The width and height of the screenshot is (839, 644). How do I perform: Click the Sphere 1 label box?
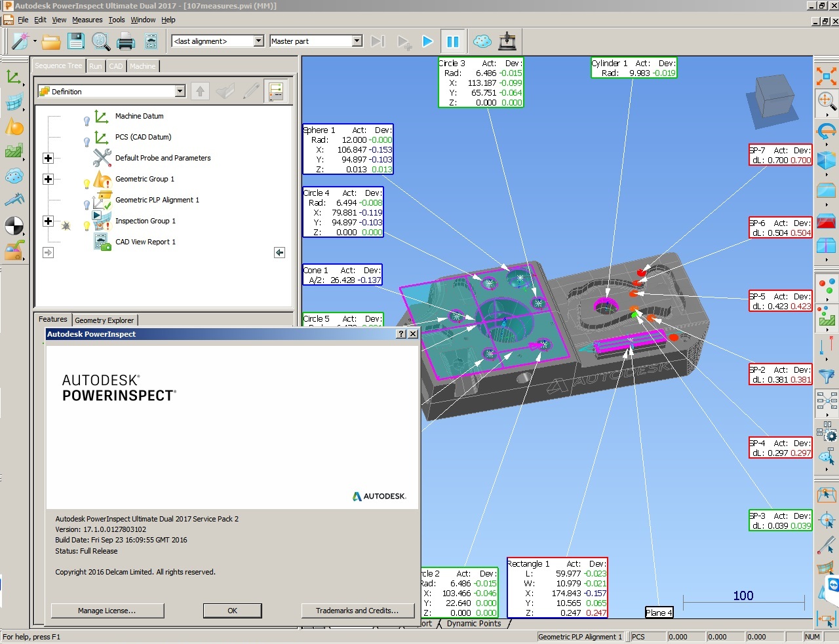pyautogui.click(x=347, y=149)
